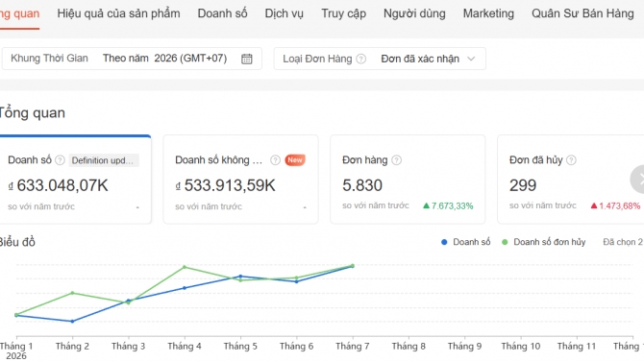Click help icon beside Doanh số card title
Image resolution: width=644 pixels, height=362 pixels.
click(x=60, y=160)
